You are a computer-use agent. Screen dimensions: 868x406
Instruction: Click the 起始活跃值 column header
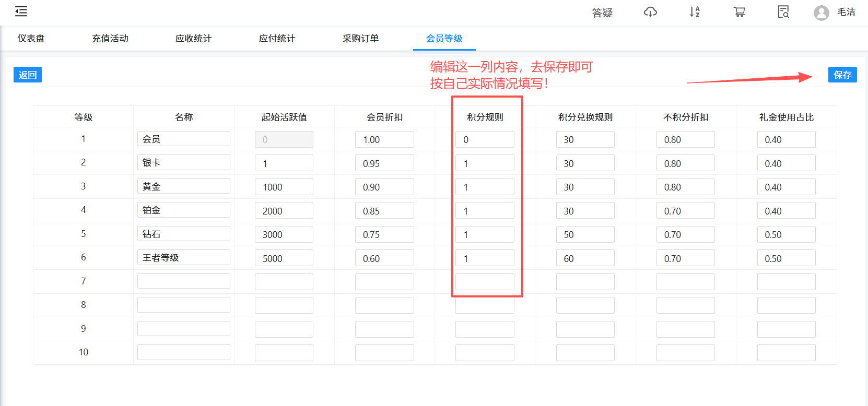[x=284, y=117]
